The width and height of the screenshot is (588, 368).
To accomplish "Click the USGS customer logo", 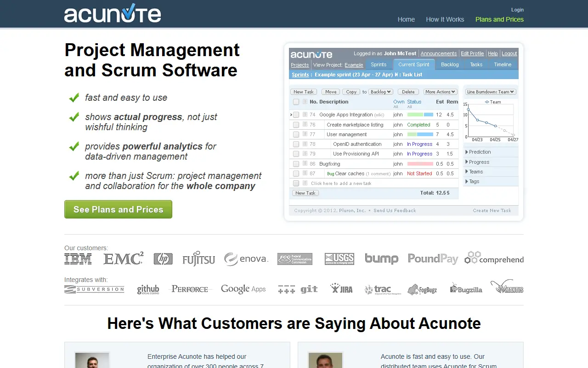I will [x=339, y=259].
